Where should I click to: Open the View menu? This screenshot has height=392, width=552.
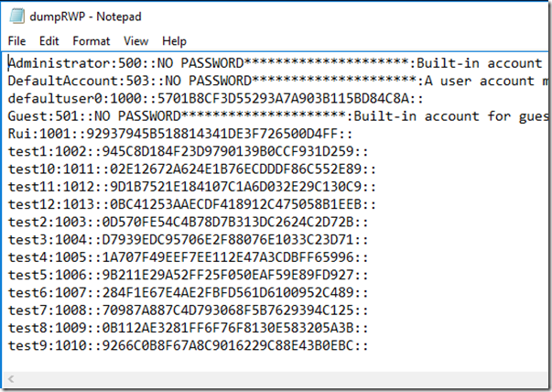click(135, 41)
